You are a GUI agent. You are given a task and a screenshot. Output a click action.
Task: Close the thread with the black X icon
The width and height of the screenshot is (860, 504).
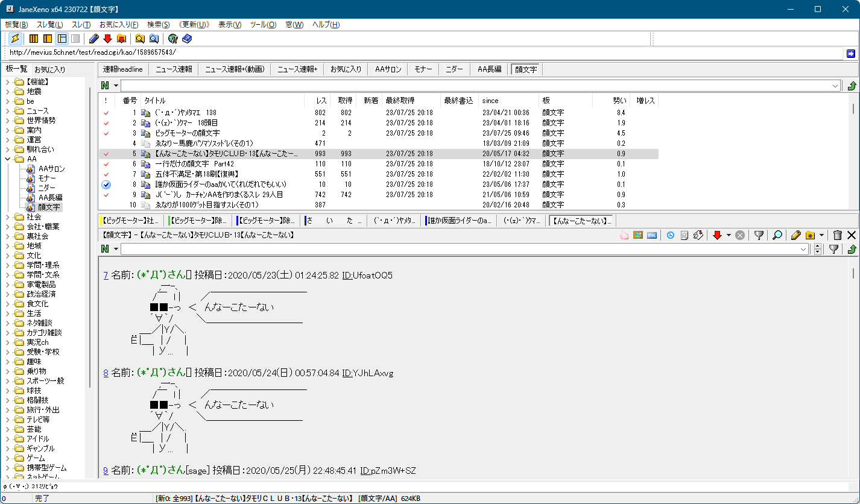[852, 235]
